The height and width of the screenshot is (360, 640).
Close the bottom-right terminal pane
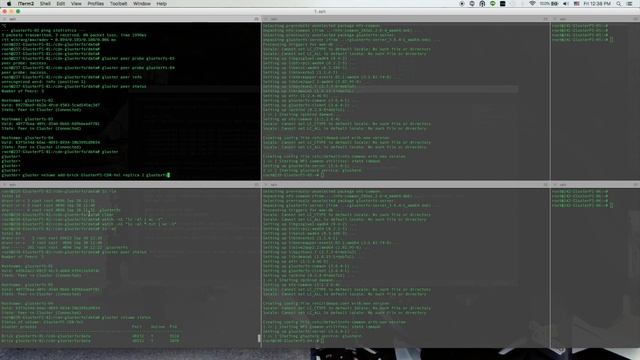pyautogui.click(x=554, y=185)
